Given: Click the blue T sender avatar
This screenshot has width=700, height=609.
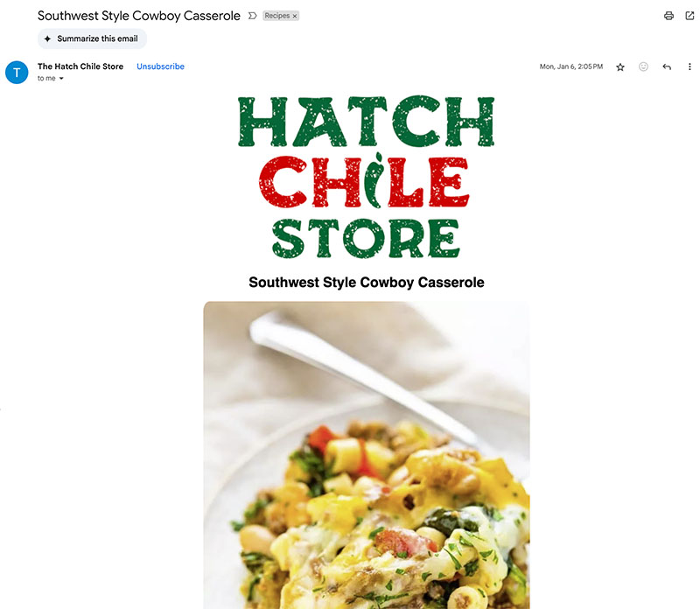Looking at the screenshot, I should [x=17, y=73].
